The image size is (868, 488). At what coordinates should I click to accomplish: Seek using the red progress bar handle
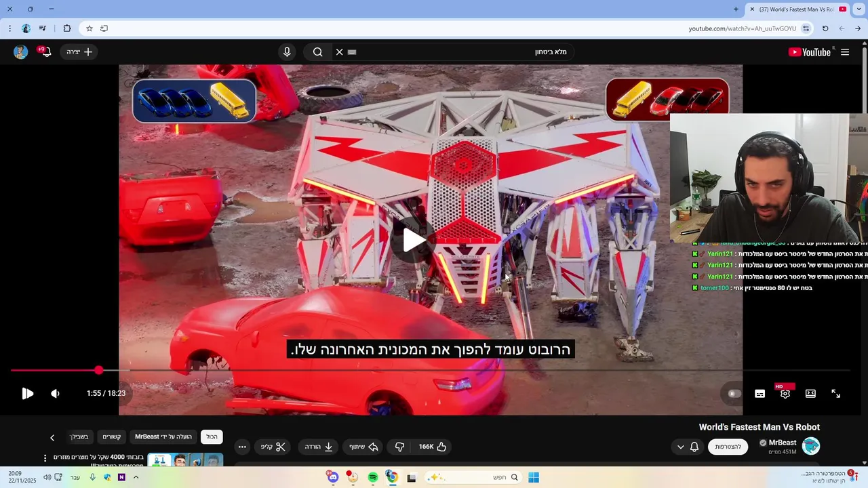[99, 370]
